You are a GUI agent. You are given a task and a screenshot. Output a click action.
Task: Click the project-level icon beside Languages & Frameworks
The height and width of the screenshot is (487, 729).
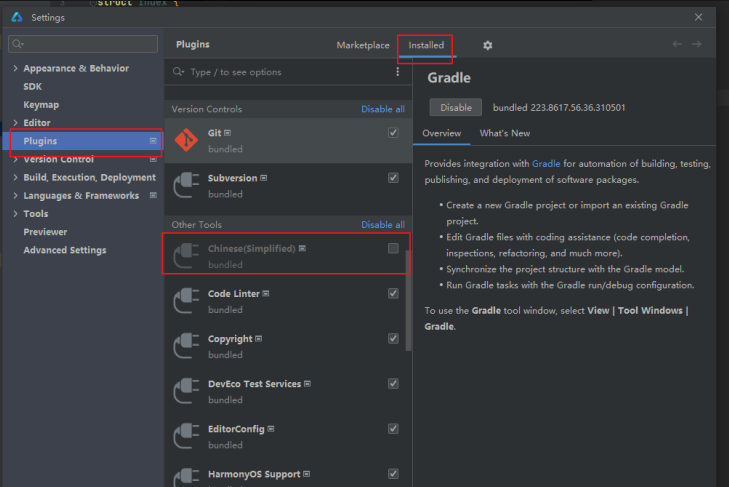pyautogui.click(x=153, y=195)
